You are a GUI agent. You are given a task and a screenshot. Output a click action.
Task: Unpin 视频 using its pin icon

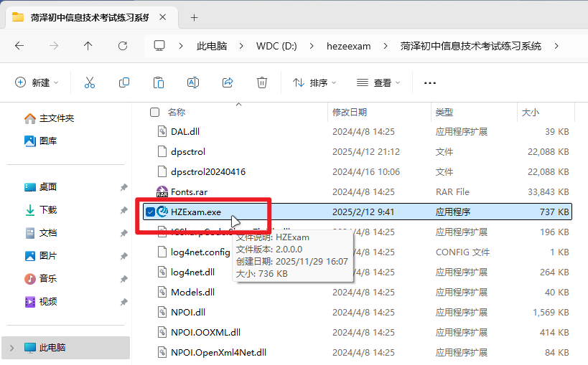point(123,302)
